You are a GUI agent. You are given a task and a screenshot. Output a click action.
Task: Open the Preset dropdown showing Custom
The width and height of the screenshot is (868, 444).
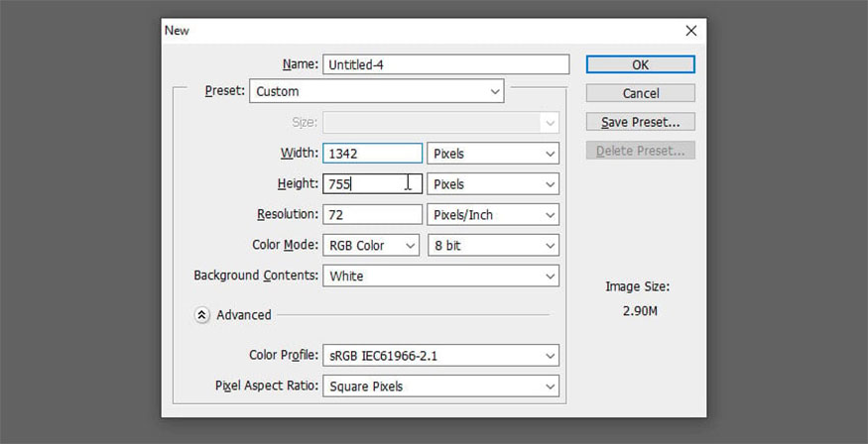377,91
